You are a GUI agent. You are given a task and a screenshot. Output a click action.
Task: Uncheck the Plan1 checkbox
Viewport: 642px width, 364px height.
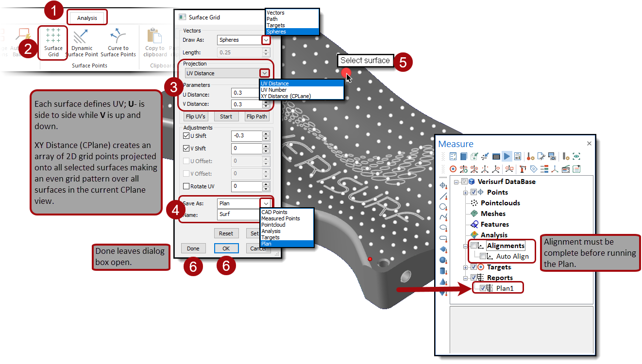(x=482, y=288)
